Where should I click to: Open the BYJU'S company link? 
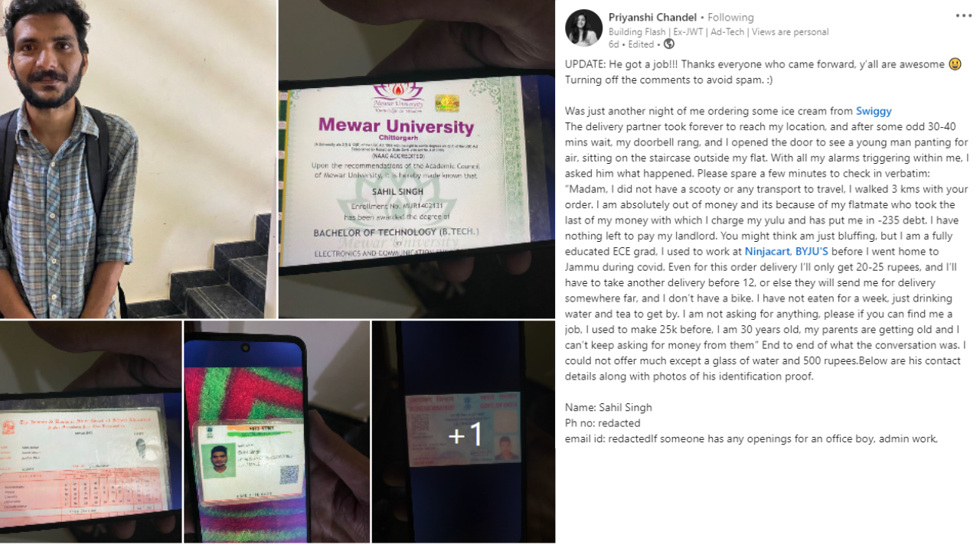tap(812, 251)
